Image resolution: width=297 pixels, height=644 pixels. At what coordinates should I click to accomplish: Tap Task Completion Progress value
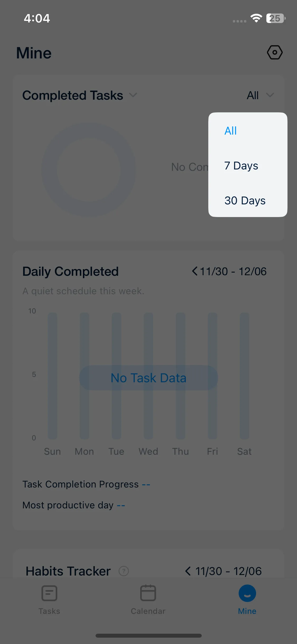[146, 485]
